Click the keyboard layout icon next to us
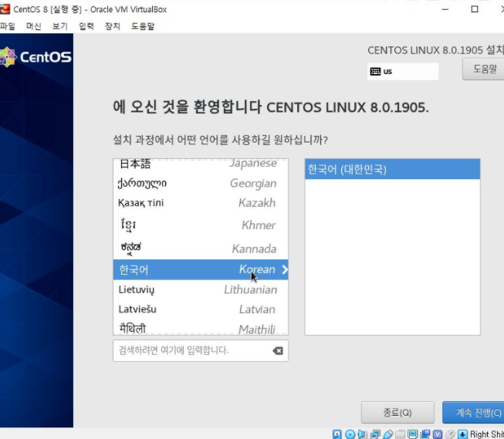504x439 pixels. click(375, 71)
